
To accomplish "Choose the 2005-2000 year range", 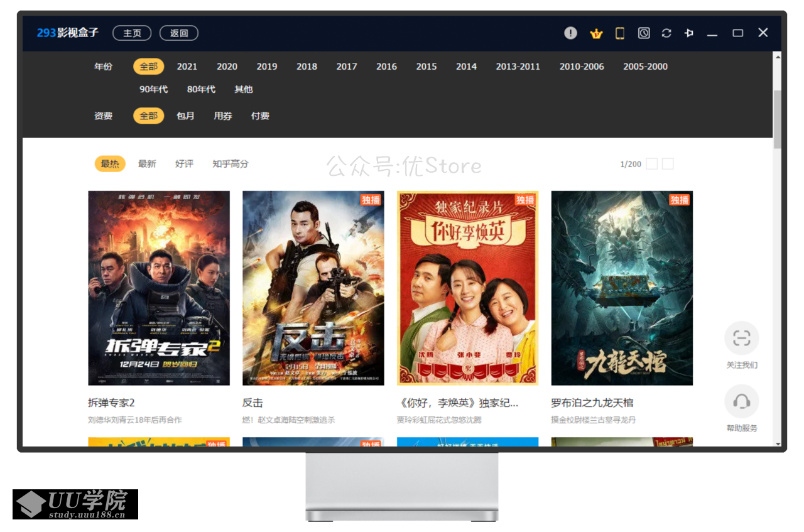I will [646, 66].
